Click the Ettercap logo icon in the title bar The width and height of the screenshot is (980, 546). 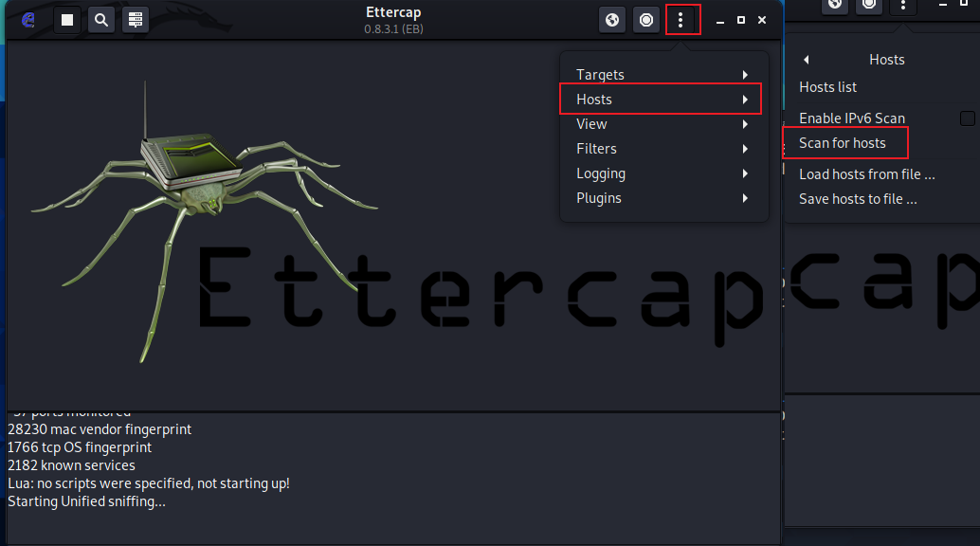[28, 20]
